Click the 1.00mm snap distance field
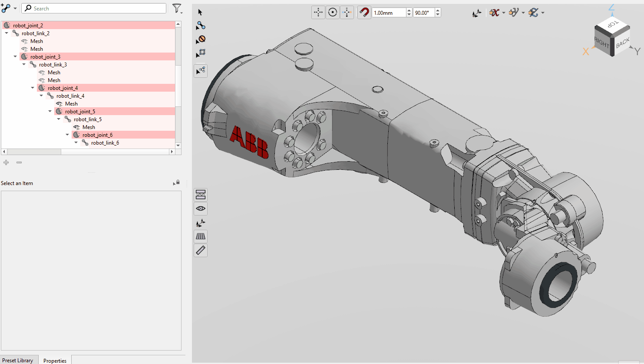 (389, 13)
